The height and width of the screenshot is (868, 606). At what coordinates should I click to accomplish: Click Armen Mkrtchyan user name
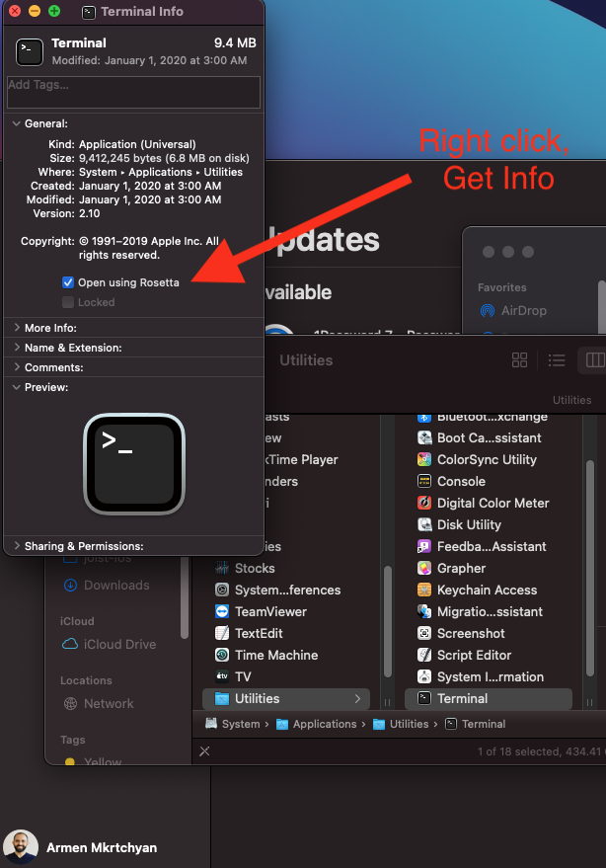(x=102, y=847)
